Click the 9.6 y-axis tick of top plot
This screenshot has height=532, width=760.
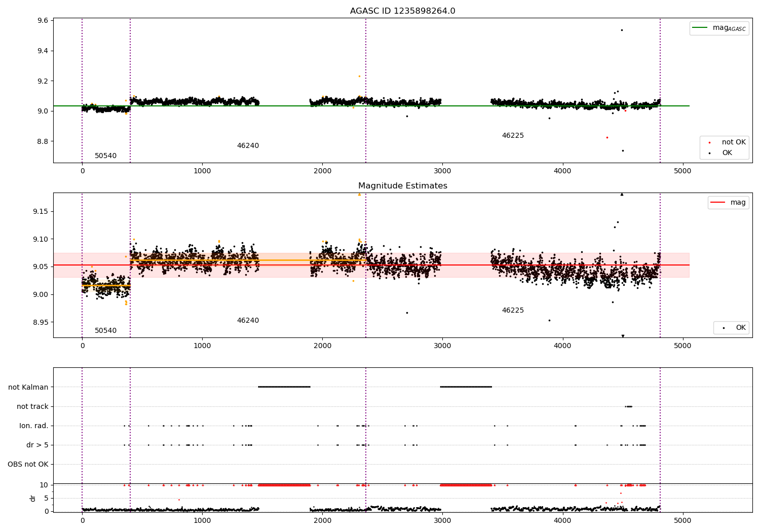43,21
